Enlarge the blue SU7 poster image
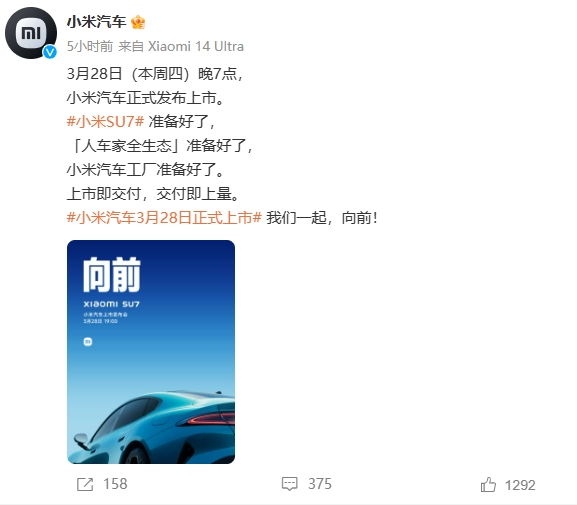This screenshot has width=577, height=505. click(151, 352)
